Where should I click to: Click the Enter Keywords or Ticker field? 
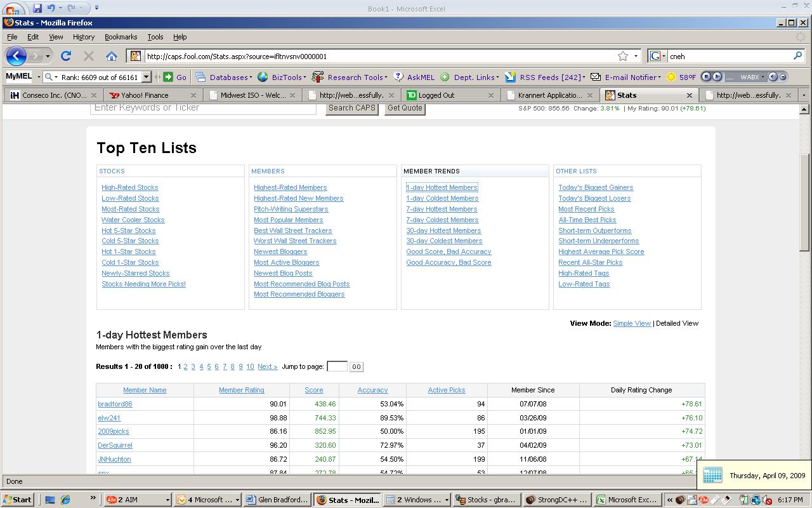click(203, 108)
